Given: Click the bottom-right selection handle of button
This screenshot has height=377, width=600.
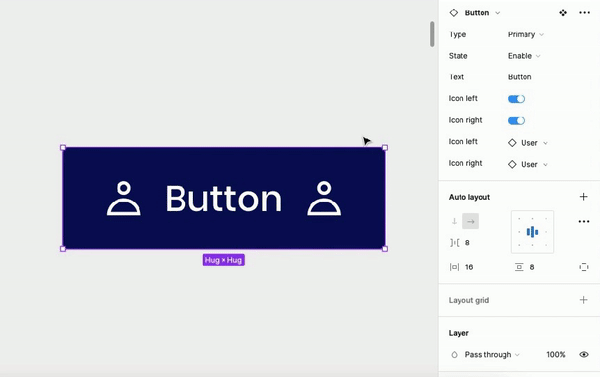Looking at the screenshot, I should click(385, 249).
